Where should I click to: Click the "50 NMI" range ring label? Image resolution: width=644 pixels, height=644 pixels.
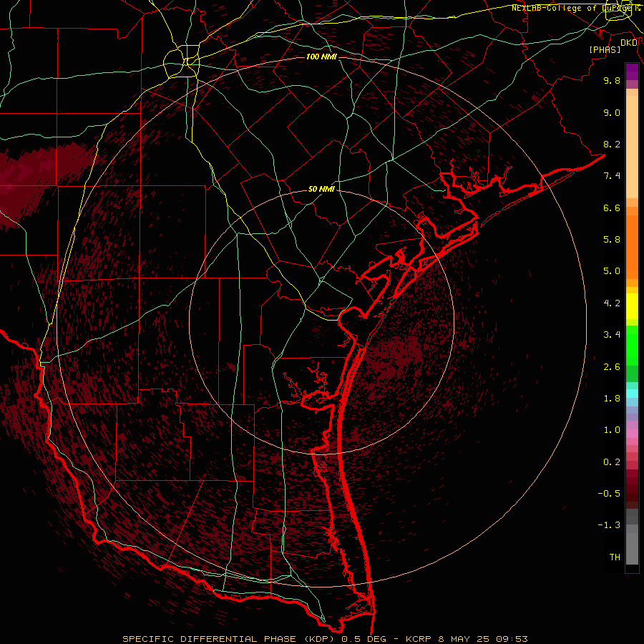[x=321, y=190]
